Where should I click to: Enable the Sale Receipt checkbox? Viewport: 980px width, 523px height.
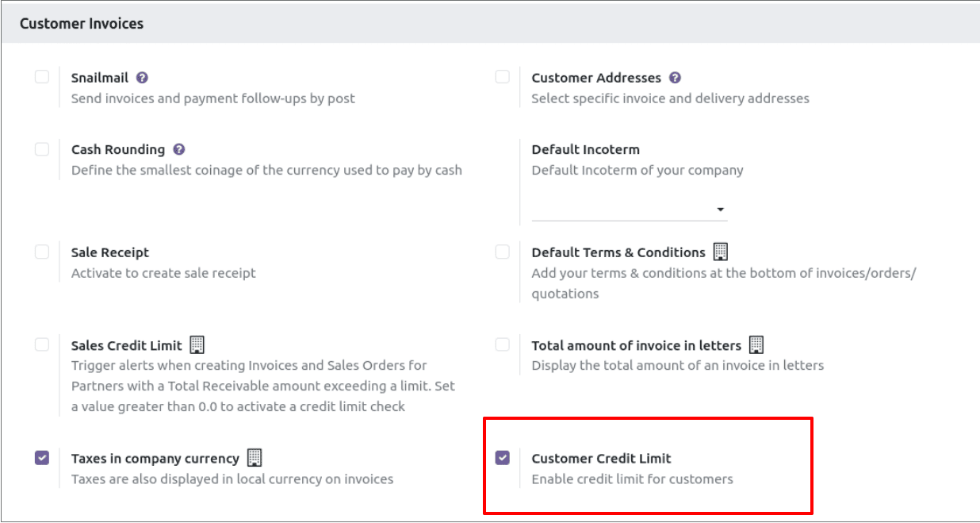click(42, 252)
